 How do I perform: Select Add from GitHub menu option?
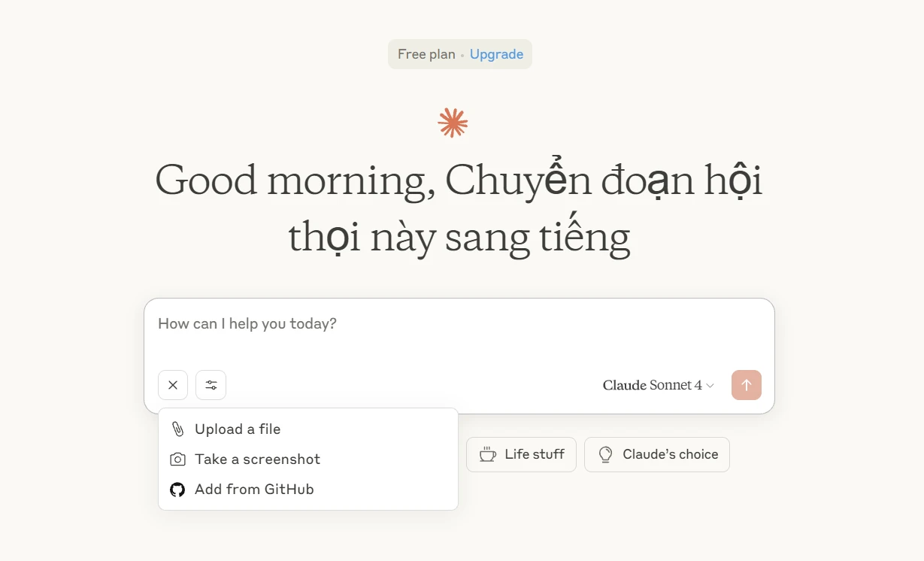[308, 490]
